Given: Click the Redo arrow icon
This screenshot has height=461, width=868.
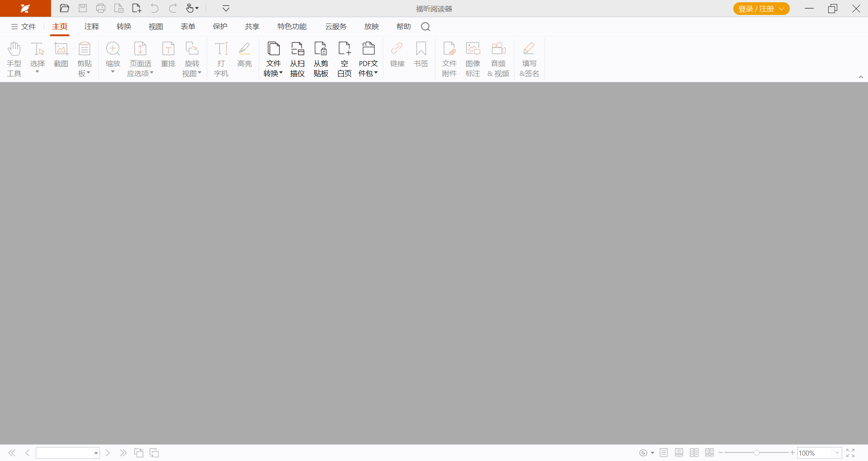Looking at the screenshot, I should click(173, 8).
